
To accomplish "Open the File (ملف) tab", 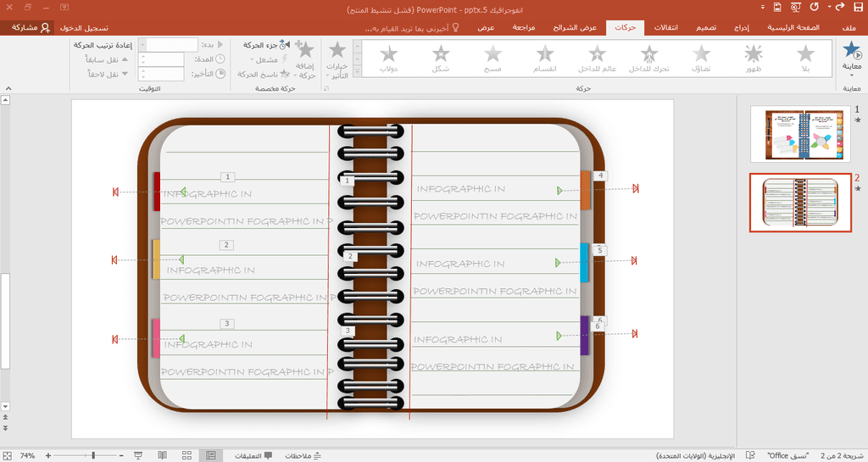I will 848,28.
